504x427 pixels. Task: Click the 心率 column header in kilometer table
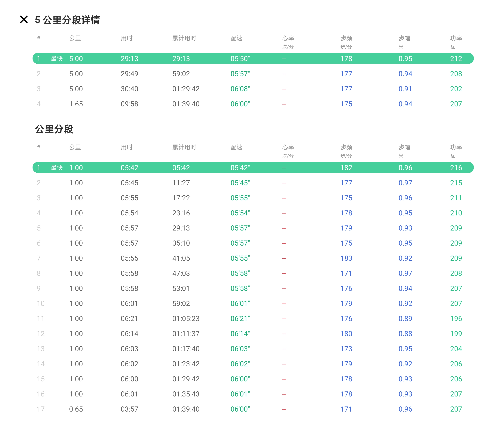point(288,147)
